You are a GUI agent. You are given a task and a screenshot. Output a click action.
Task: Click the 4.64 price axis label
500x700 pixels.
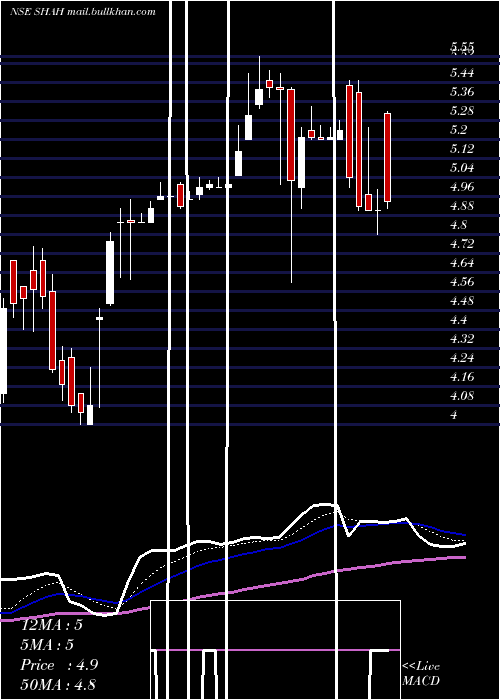point(462,262)
